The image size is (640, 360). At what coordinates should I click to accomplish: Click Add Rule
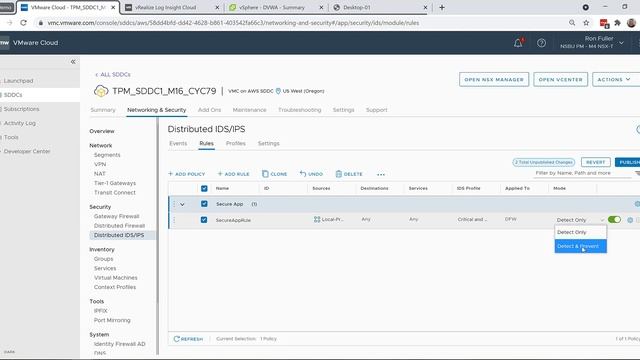click(233, 174)
